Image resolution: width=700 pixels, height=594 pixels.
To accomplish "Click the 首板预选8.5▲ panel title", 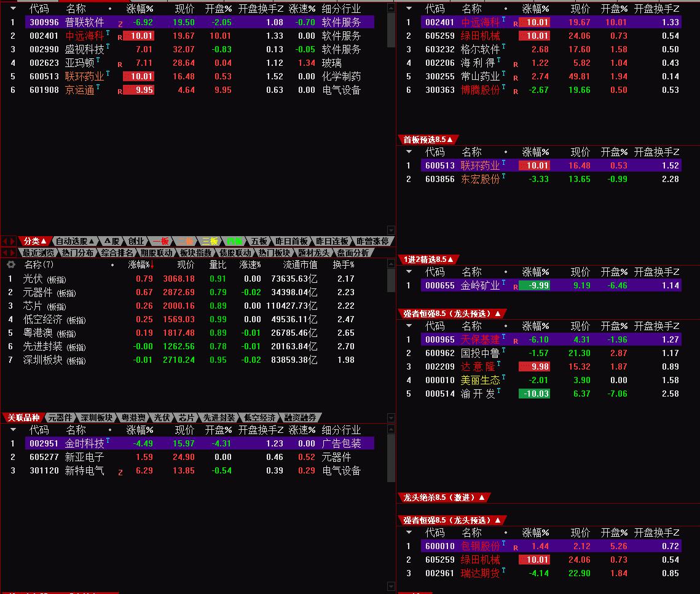I will click(428, 140).
